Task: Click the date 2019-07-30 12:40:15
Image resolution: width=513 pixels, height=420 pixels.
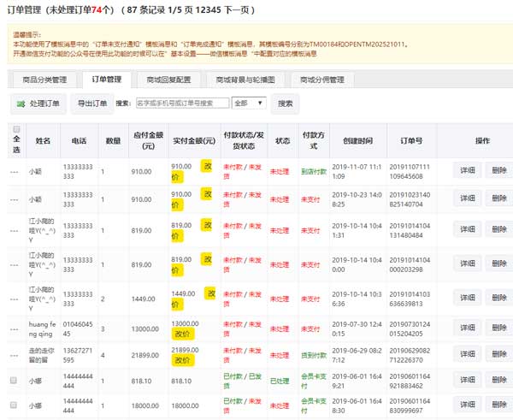Action: pos(357,329)
